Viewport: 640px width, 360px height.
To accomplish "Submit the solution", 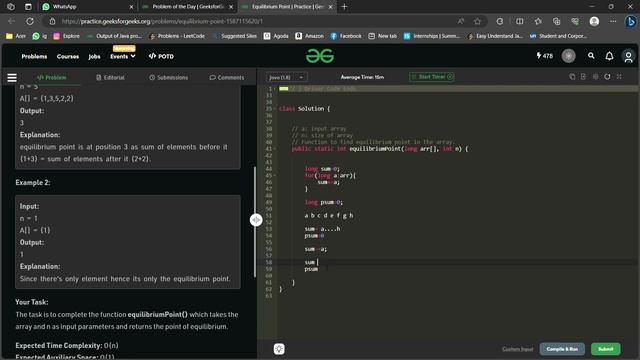I will (606, 349).
